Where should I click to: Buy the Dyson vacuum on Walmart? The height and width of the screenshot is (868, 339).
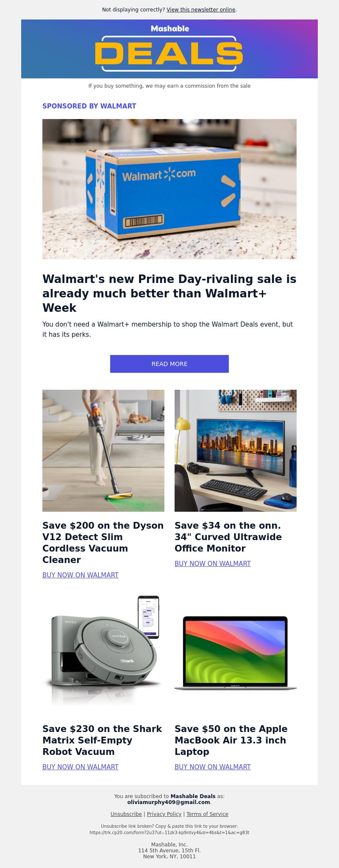(81, 575)
